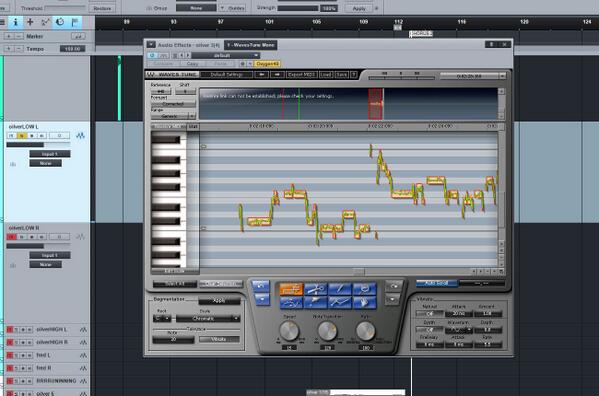Toggle the time base clock icon
The height and width of the screenshot is (396, 599).
(60, 22)
